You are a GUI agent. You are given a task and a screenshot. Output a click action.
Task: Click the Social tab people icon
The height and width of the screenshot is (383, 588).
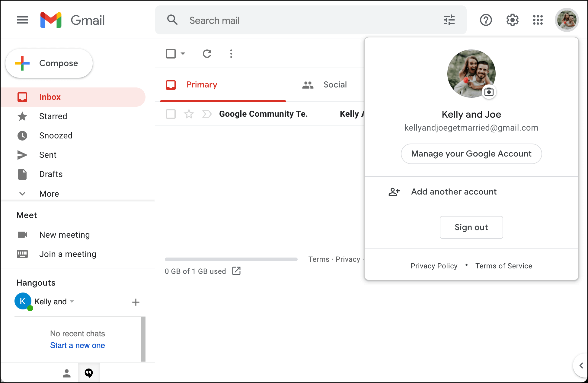click(308, 85)
